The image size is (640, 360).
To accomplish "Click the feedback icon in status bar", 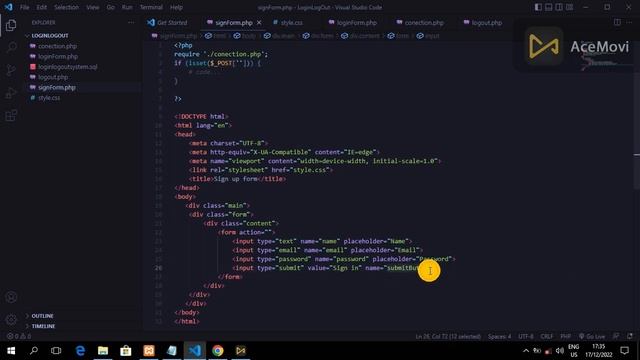I will (616, 336).
